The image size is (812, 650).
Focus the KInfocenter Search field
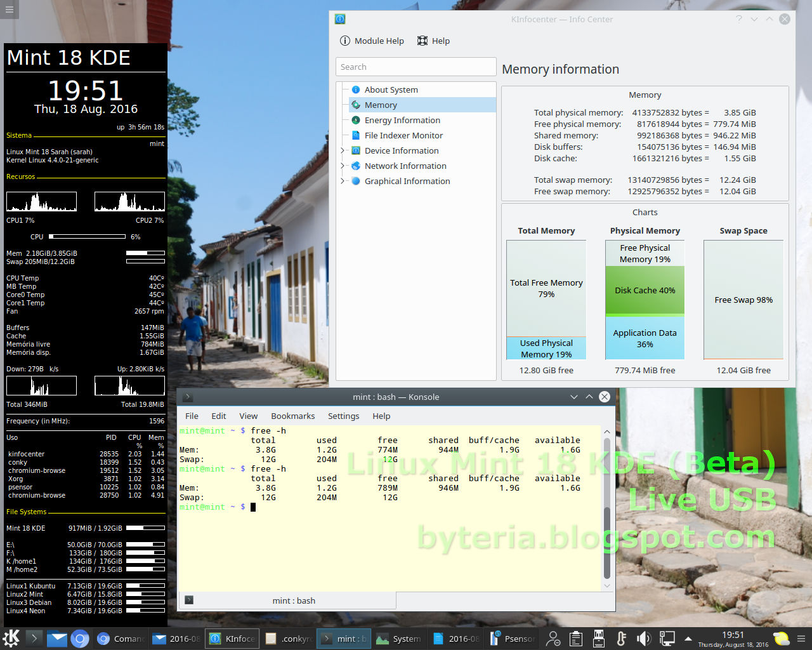[416, 67]
